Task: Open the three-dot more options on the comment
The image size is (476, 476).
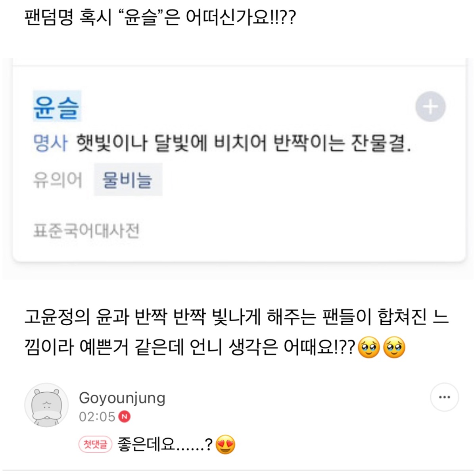Action: click(x=444, y=397)
